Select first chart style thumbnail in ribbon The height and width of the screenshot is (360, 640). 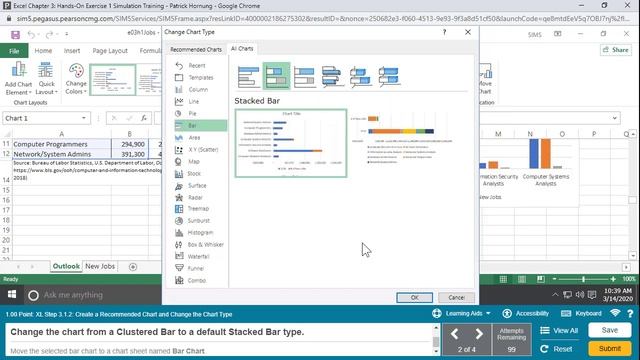pyautogui.click(x=113, y=80)
